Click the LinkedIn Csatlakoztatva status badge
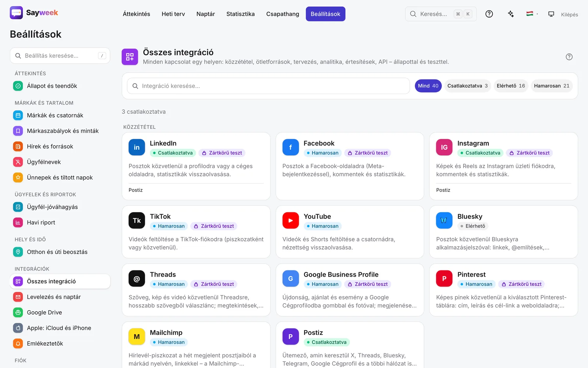This screenshot has height=368, width=588. click(173, 153)
